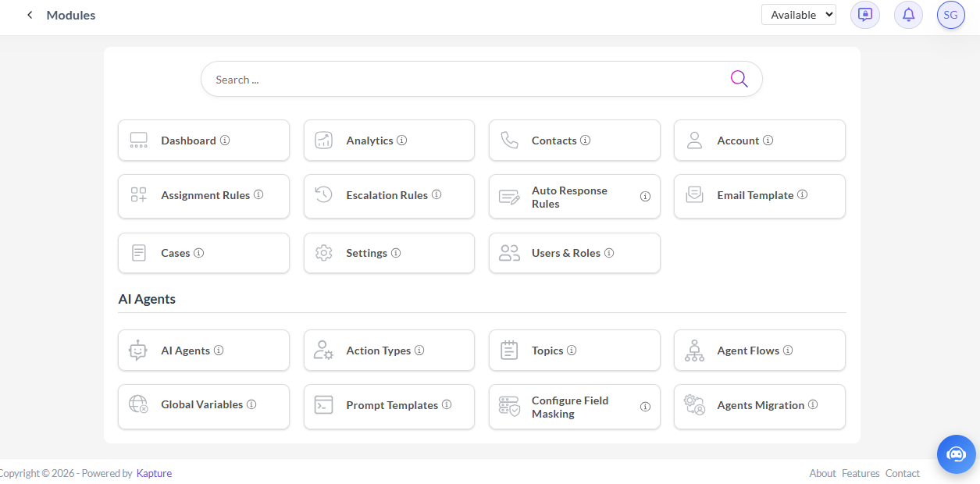Screen dimensions: 980x484
Task: Go to Users & Roles
Action: (x=574, y=253)
